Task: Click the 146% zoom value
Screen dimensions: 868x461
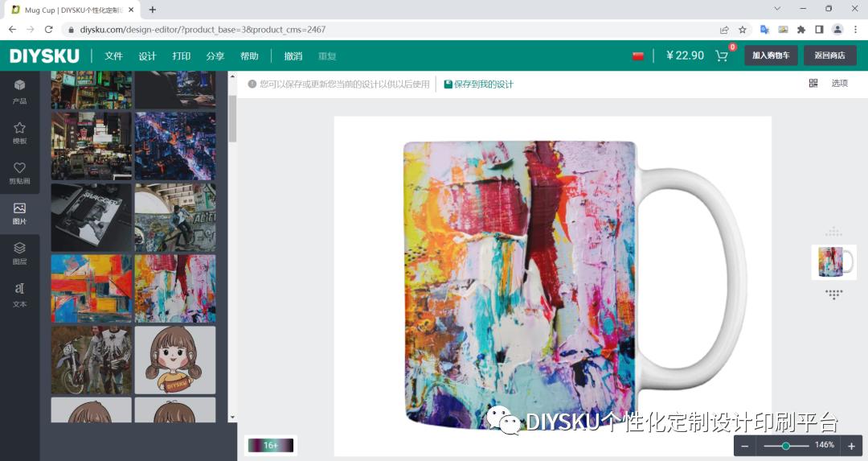Action: (825, 445)
